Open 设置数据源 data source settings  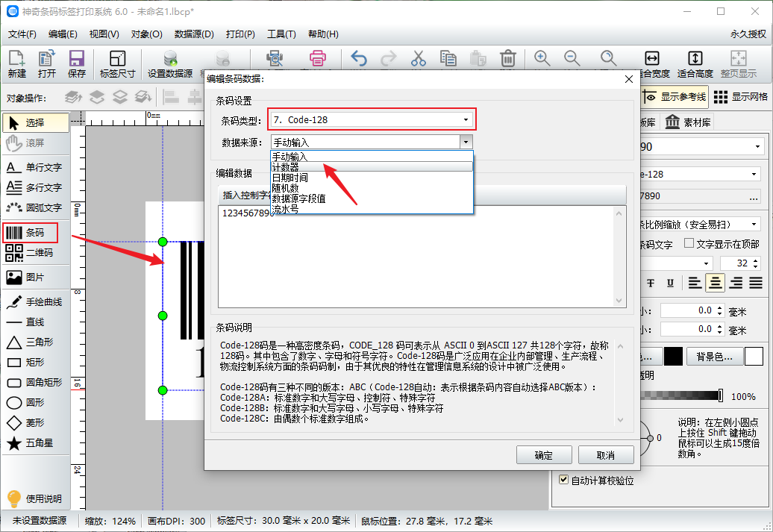[x=170, y=63]
